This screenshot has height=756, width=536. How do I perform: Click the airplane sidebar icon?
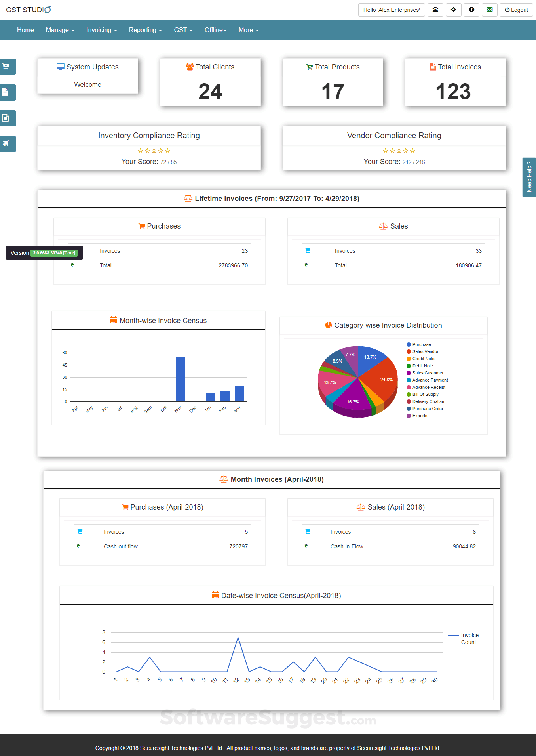tap(6, 144)
